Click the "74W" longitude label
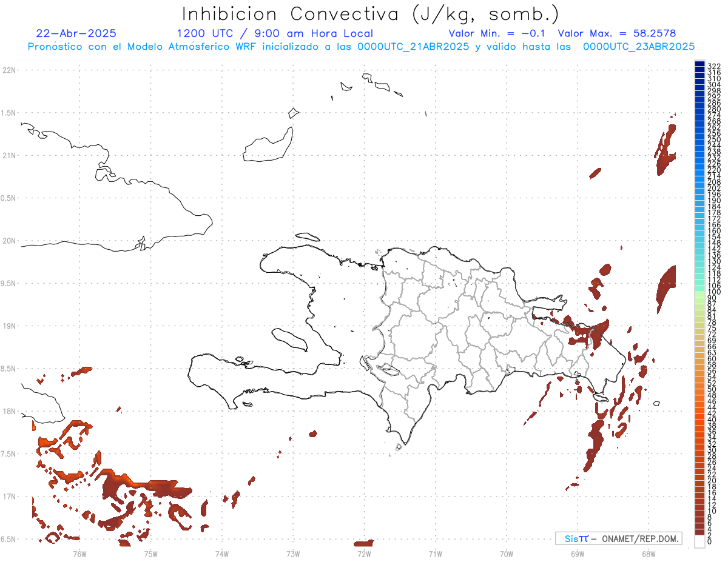This screenshot has height=562, width=728. [x=222, y=554]
